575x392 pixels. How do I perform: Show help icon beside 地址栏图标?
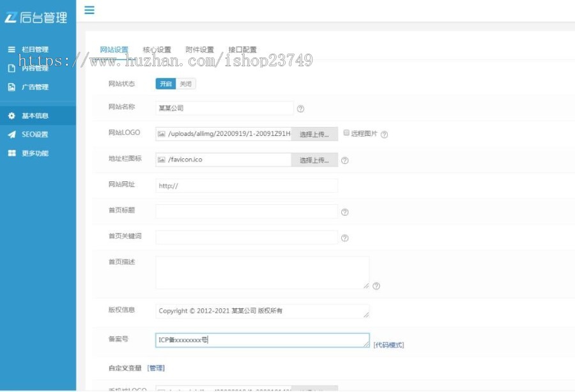coord(345,160)
